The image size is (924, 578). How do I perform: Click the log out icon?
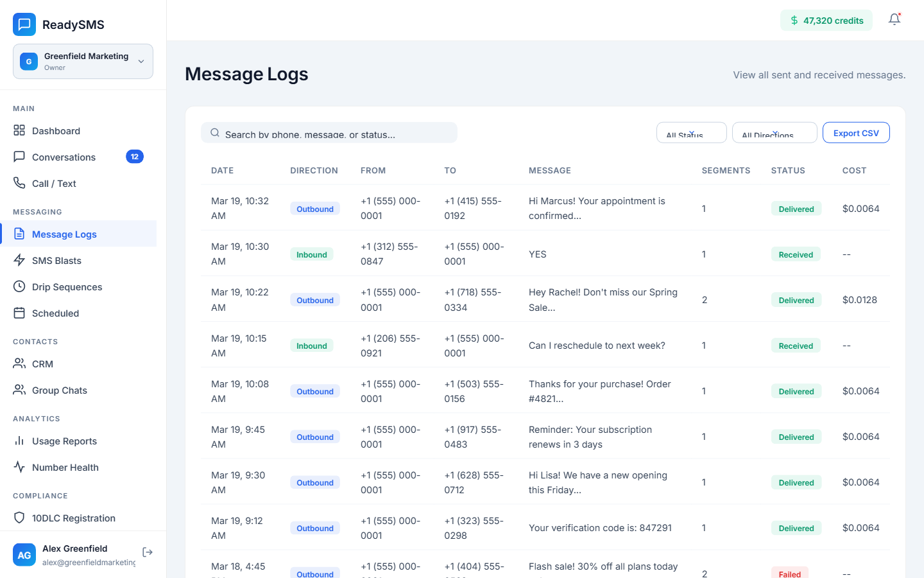148,552
